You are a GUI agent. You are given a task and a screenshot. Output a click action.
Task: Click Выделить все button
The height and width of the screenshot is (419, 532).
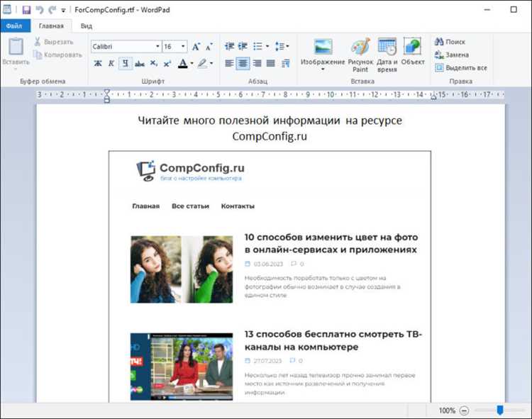click(461, 68)
